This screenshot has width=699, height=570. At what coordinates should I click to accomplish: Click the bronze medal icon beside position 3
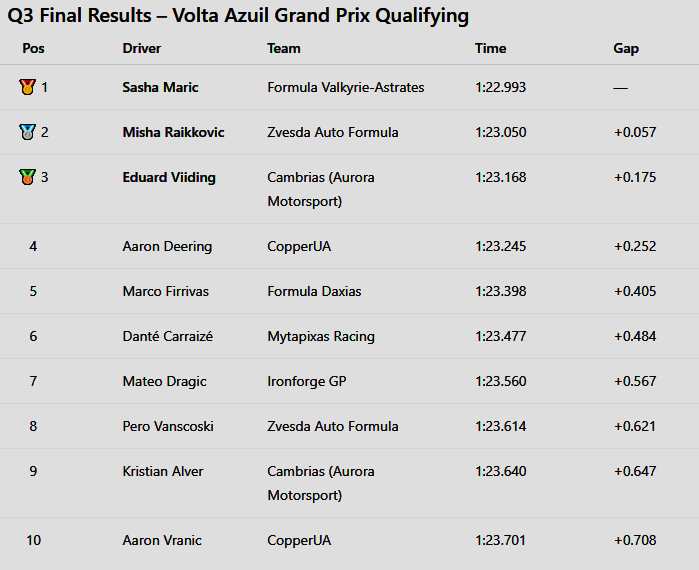(x=26, y=177)
